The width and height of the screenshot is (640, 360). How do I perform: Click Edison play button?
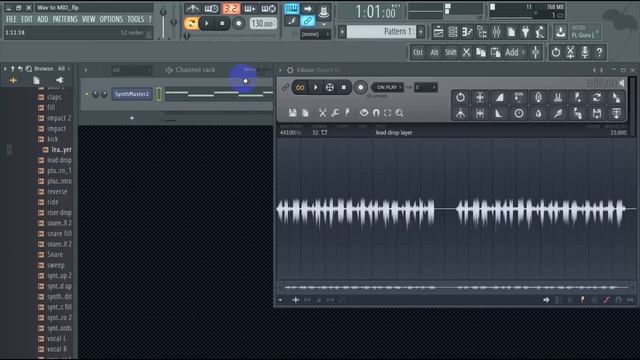click(x=315, y=88)
